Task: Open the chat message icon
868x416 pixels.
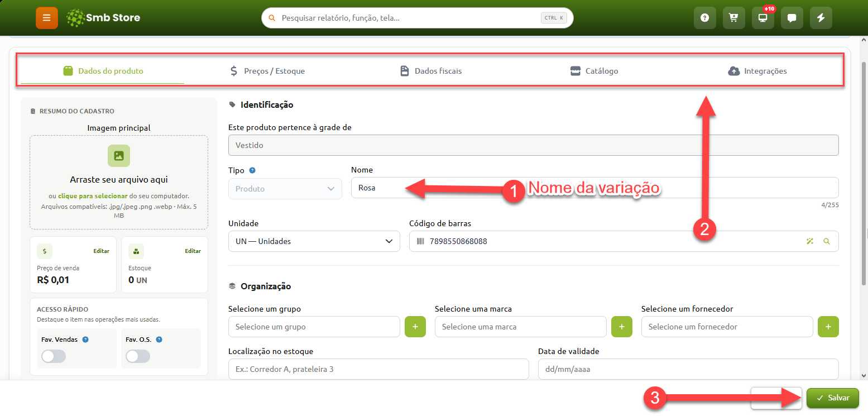Action: click(x=792, y=18)
